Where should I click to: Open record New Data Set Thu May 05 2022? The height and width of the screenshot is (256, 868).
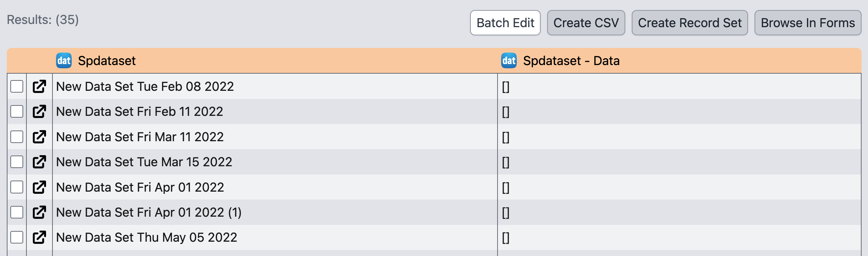click(39, 237)
